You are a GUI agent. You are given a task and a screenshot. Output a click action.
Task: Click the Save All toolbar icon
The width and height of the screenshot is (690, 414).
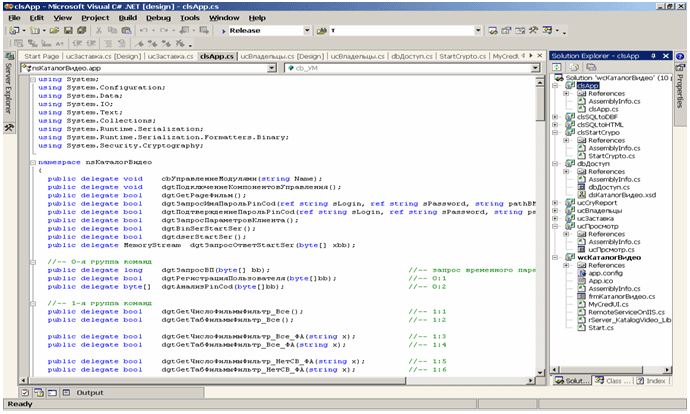pos(82,30)
